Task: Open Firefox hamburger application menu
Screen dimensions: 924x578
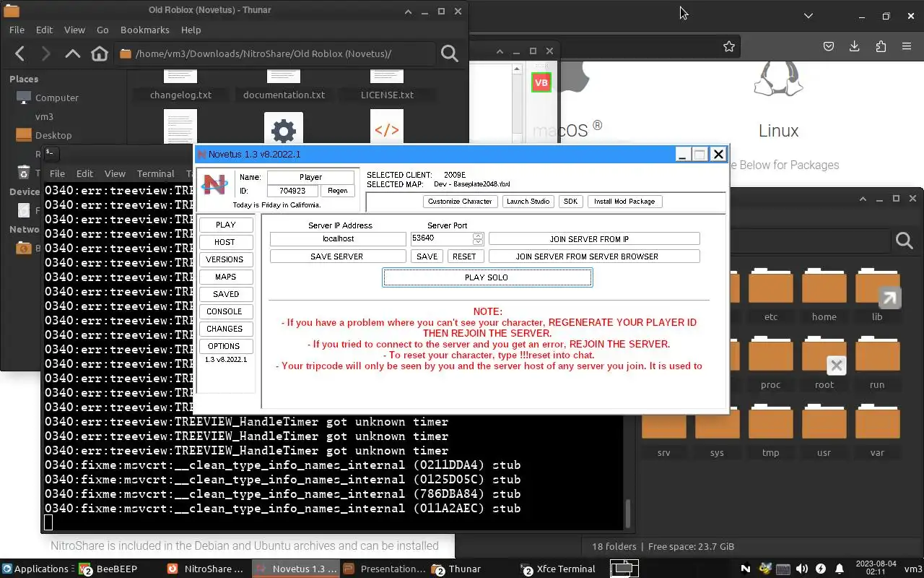Action: tap(907, 46)
